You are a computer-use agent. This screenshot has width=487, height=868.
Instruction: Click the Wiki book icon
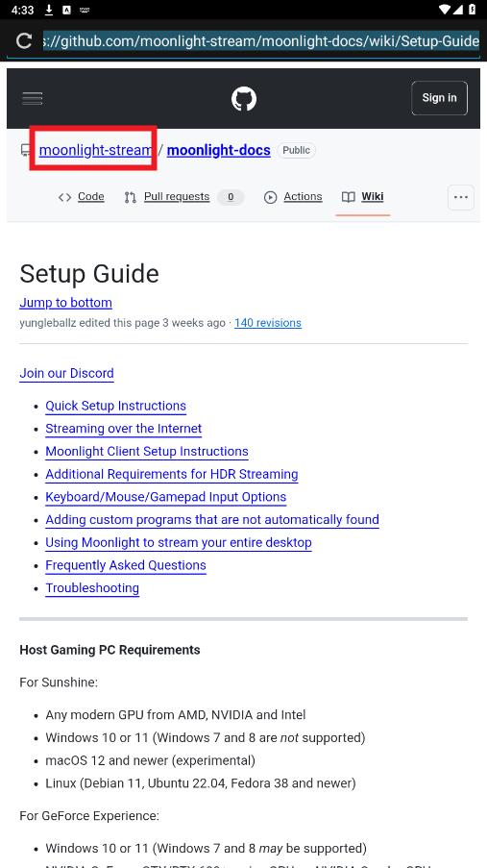[x=348, y=197]
